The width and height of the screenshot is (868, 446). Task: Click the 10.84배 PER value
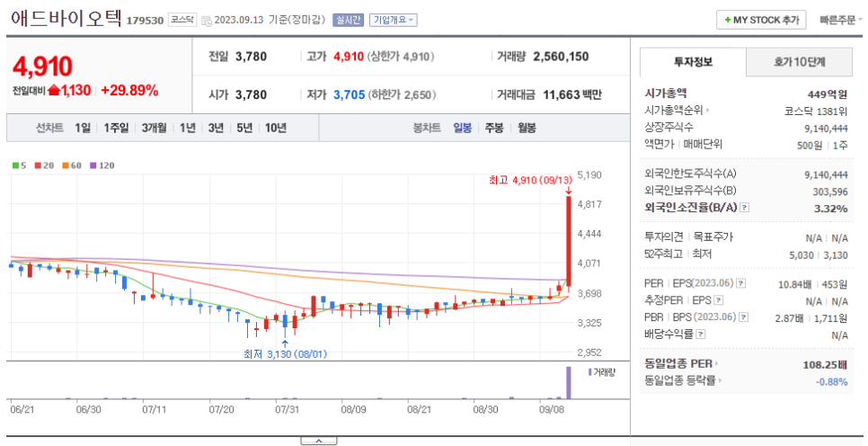point(795,285)
